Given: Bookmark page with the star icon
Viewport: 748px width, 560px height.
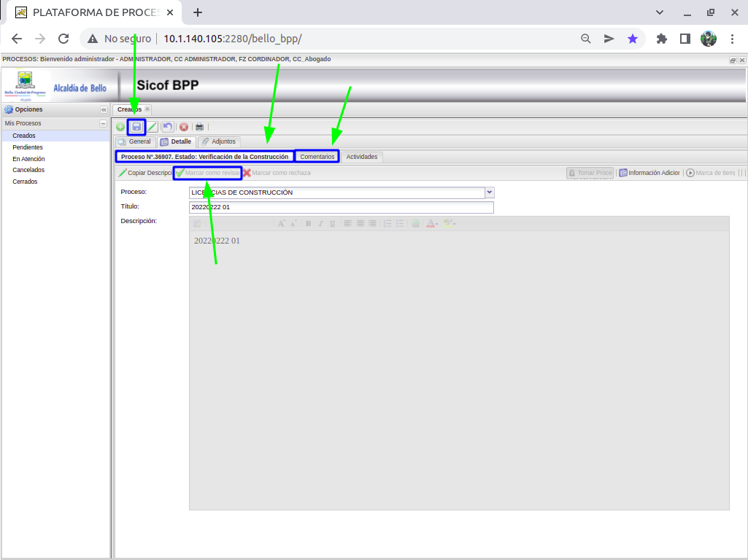Looking at the screenshot, I should click(x=633, y=39).
